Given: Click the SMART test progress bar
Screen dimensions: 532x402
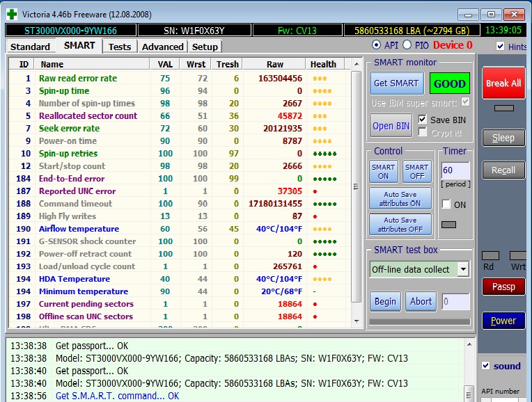Looking at the screenshot, I should tap(420, 321).
